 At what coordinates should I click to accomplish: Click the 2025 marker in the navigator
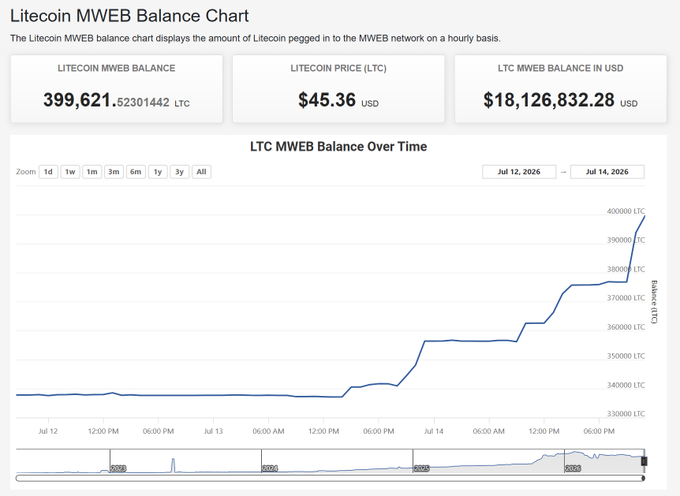pyautogui.click(x=422, y=469)
